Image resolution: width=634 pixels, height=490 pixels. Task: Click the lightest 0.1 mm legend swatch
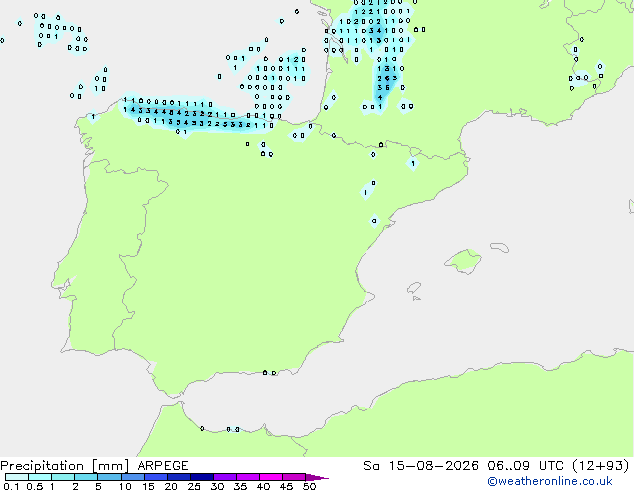click(17, 477)
